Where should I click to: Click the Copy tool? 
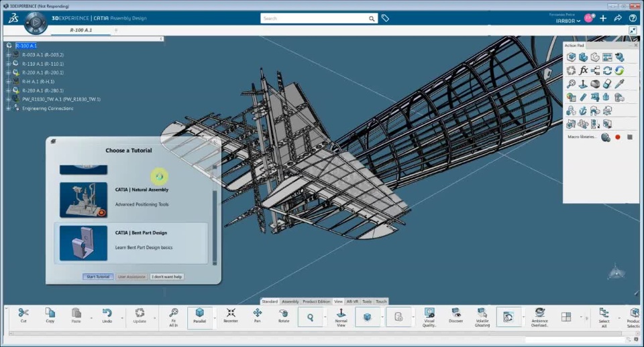50,315
